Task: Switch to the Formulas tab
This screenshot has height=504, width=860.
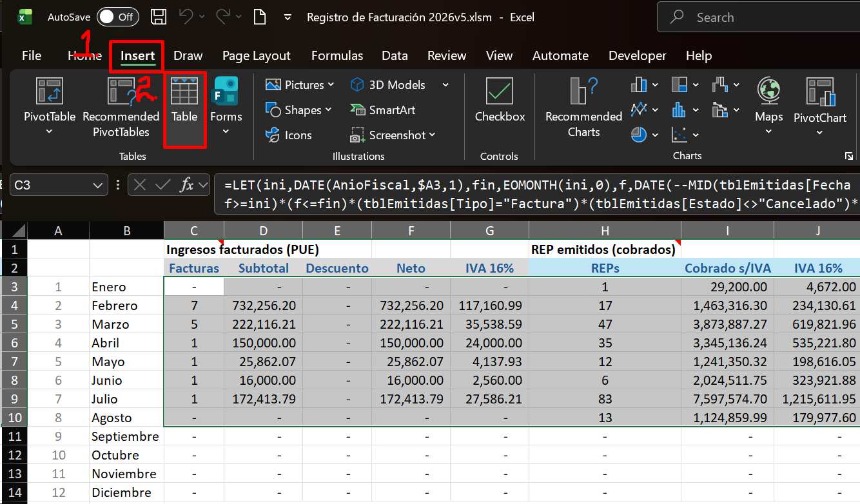Action: click(337, 55)
